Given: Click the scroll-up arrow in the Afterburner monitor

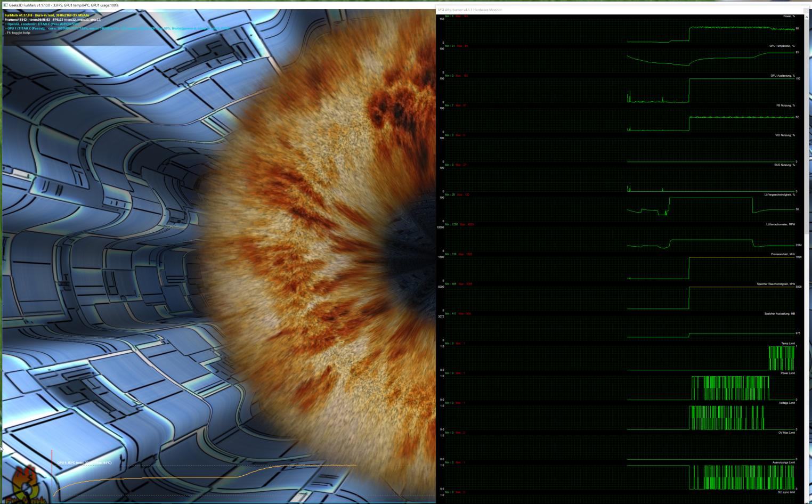Looking at the screenshot, I should [807, 18].
